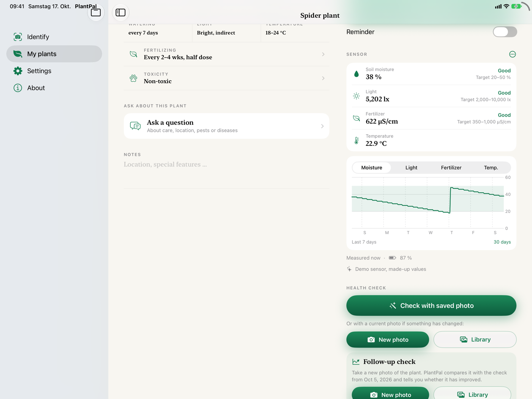Click the light 5,202 lx value
Screen dimensions: 532x399
377,99
